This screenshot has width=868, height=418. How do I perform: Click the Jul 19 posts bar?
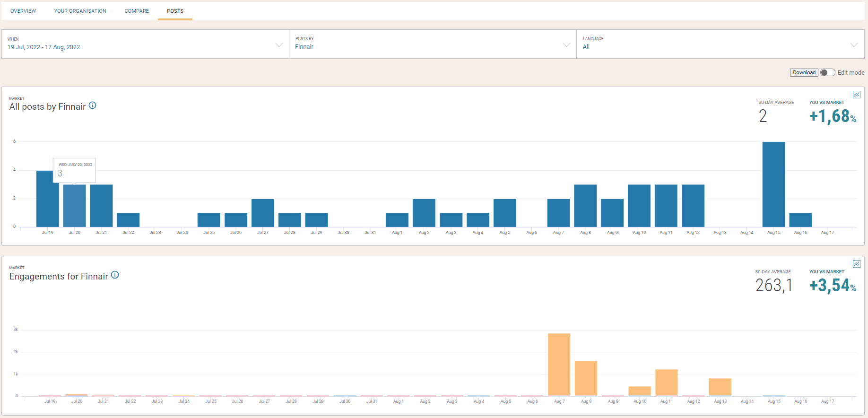tap(47, 199)
